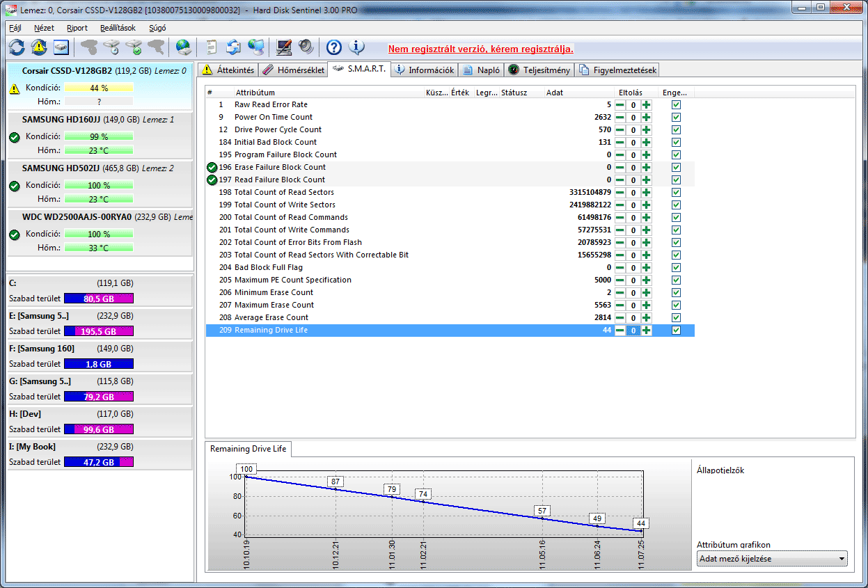Toggle the Remaining Drive Life enable checkbox
868x588 pixels.
676,330
